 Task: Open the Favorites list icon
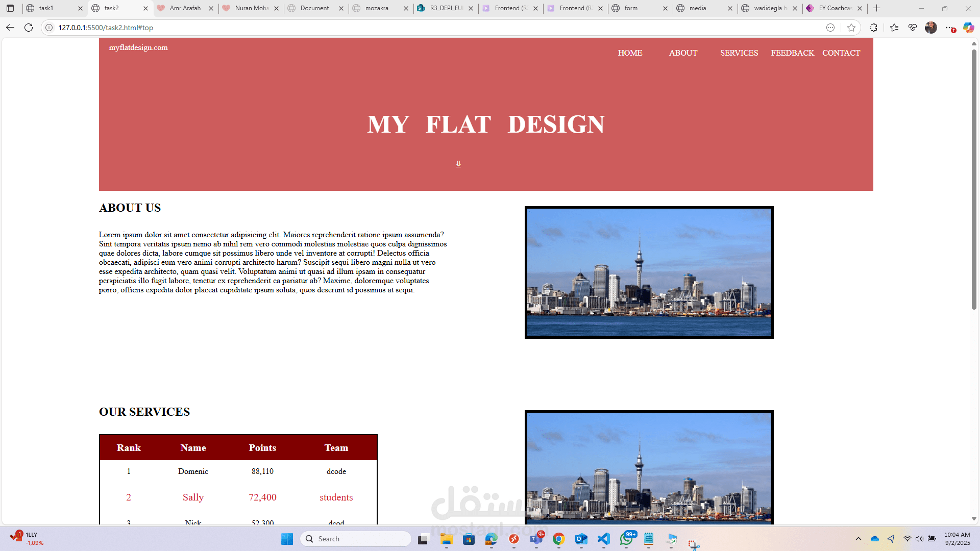(x=894, y=28)
